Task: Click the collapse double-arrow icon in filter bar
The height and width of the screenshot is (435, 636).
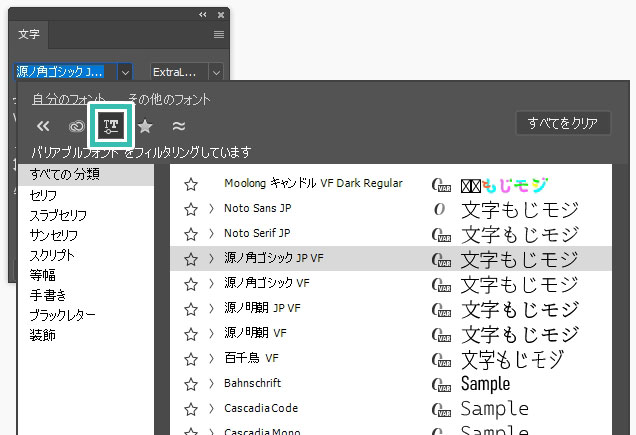Action: pos(43,126)
